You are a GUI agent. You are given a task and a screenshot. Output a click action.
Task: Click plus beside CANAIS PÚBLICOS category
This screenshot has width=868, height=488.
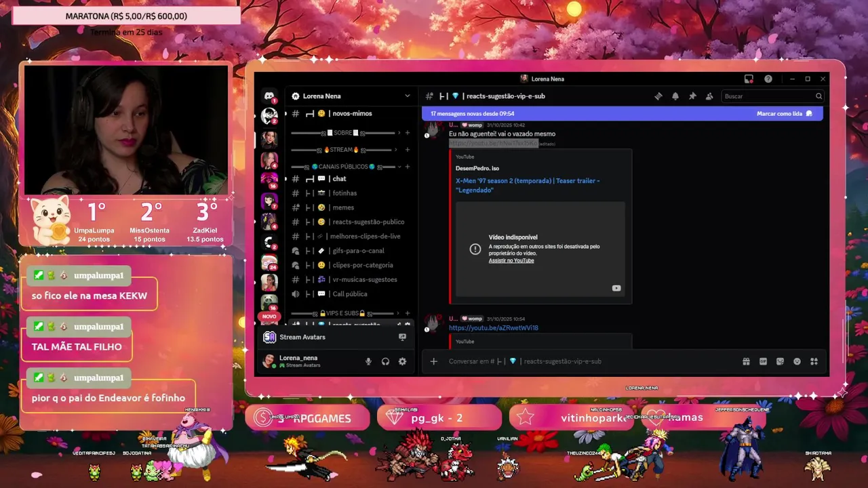408,167
